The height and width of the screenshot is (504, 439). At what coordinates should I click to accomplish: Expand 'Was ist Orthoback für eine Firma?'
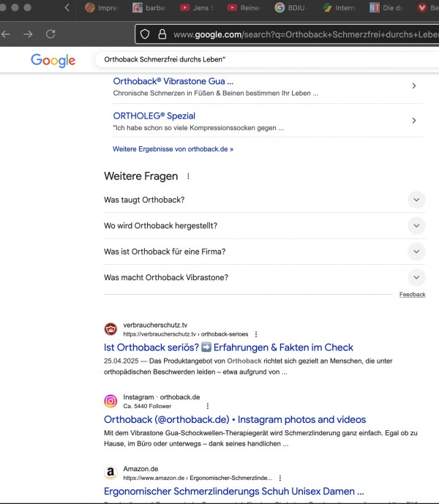(416, 252)
